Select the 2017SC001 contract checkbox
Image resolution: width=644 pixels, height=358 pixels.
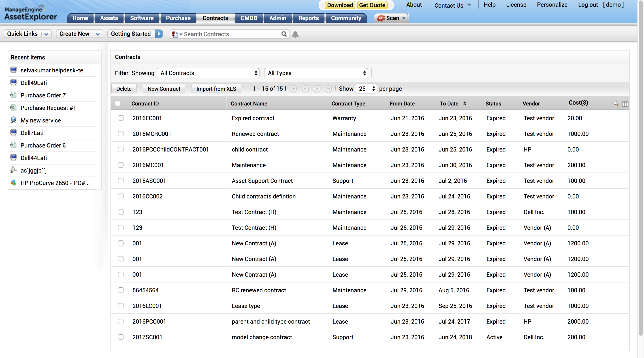coord(121,337)
